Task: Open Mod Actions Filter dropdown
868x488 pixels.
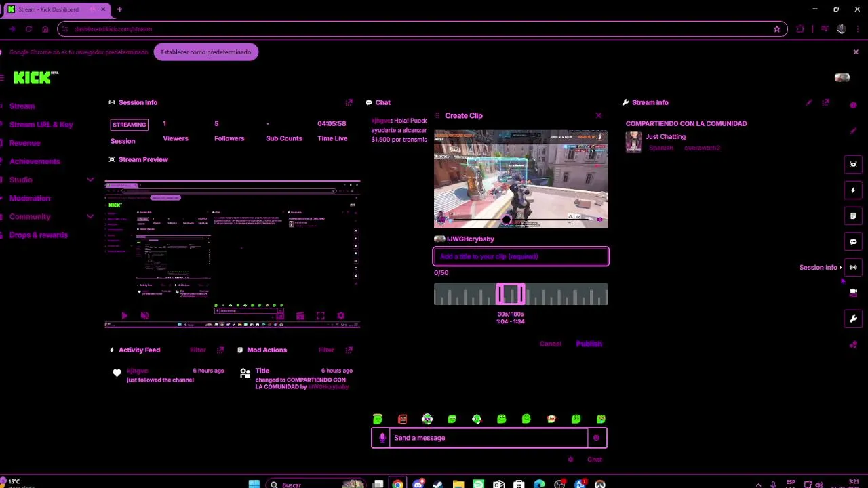Action: pos(326,350)
